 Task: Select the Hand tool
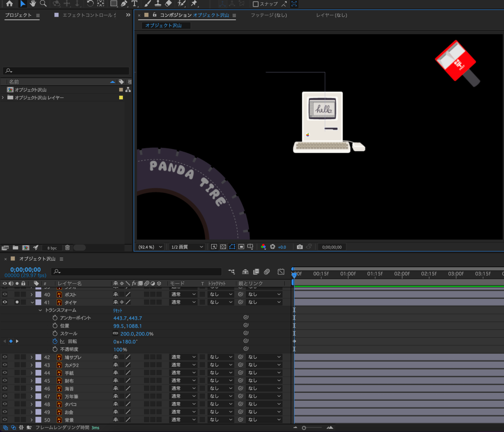point(33,4)
